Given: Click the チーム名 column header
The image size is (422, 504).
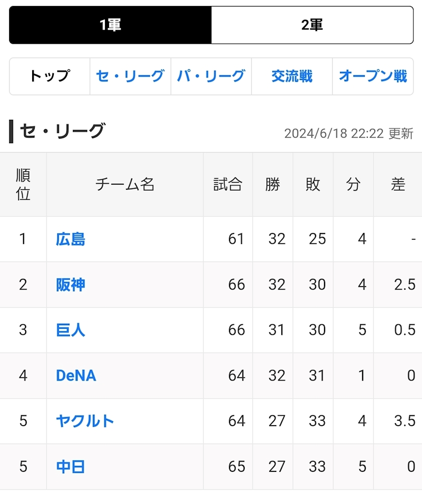Looking at the screenshot, I should point(125,184).
